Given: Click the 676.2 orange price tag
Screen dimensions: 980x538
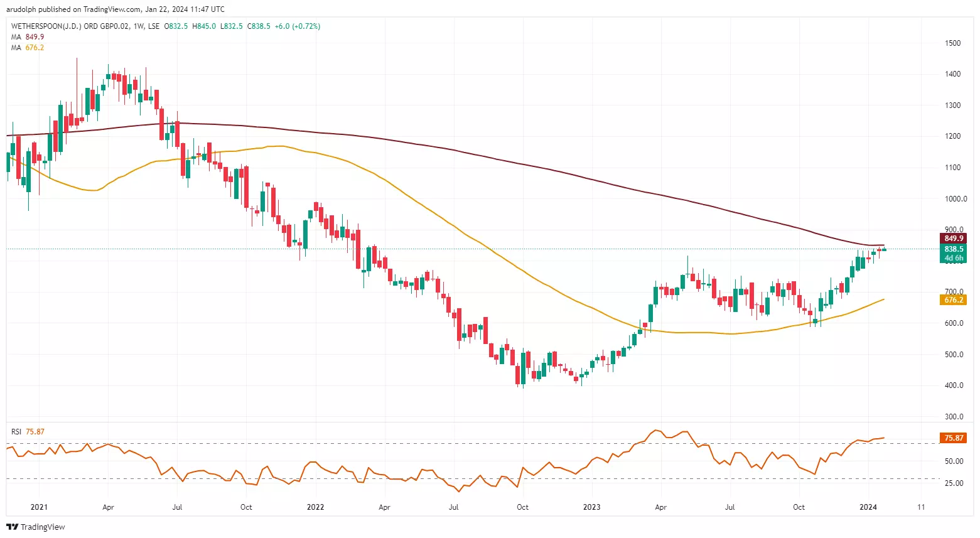Looking at the screenshot, I should (953, 300).
